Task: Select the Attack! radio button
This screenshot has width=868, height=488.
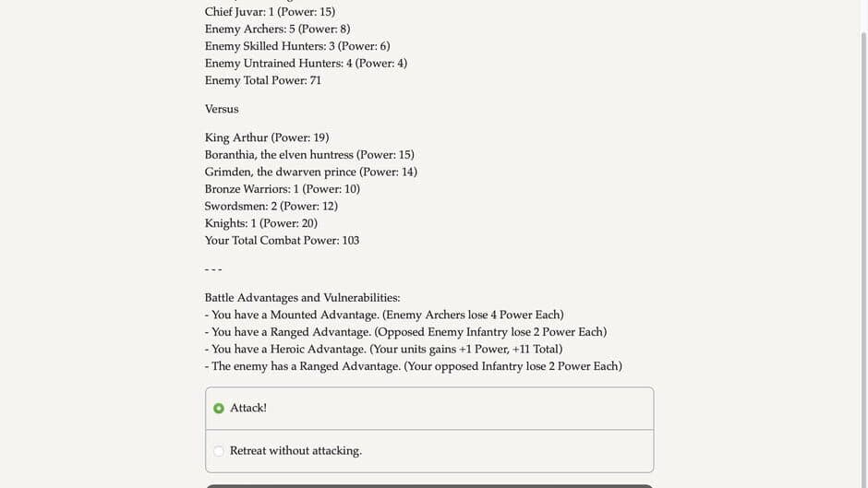Action: coord(219,409)
